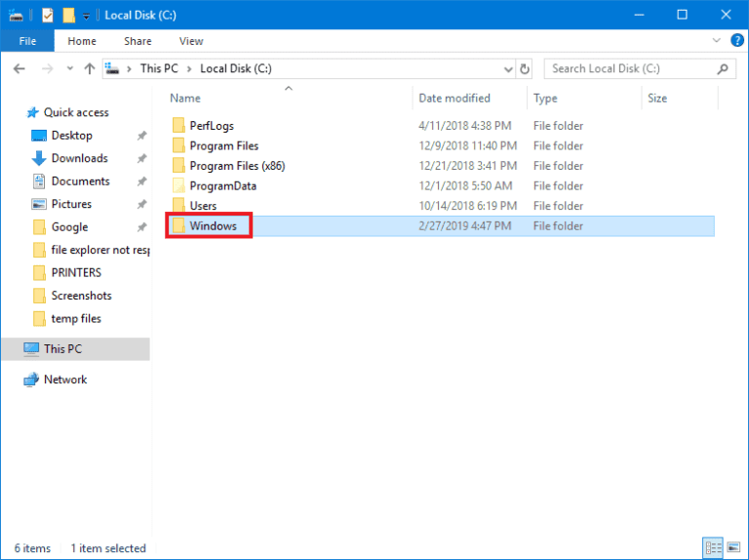Open Customize Quick Access Toolbar dropdown

tap(86, 16)
